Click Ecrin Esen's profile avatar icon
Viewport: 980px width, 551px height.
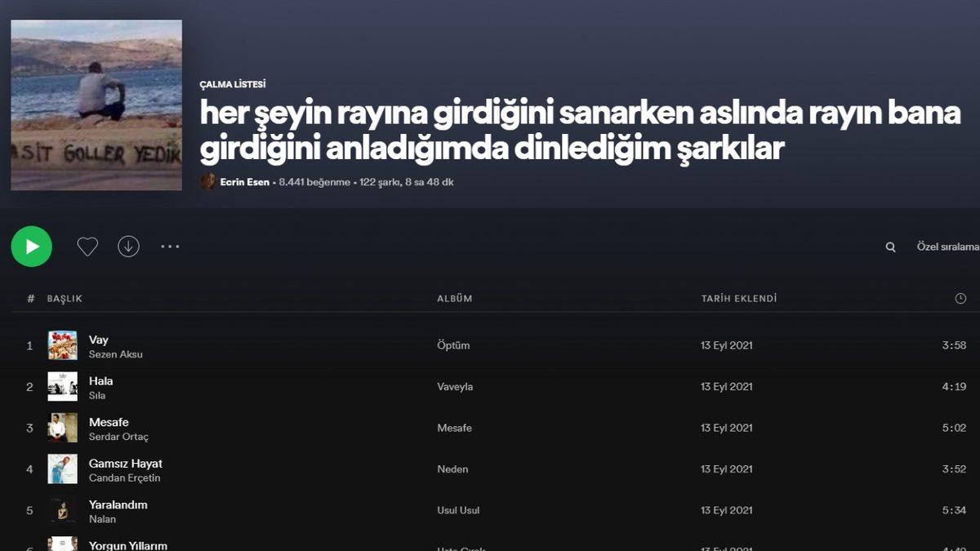207,182
